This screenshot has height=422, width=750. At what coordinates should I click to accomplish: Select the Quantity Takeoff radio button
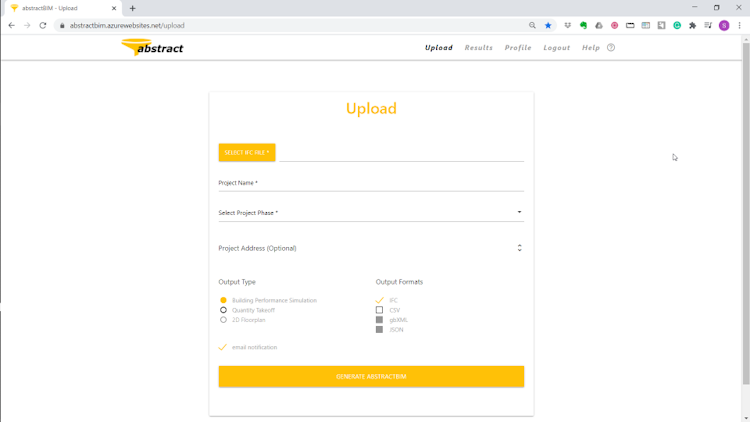pyautogui.click(x=223, y=310)
